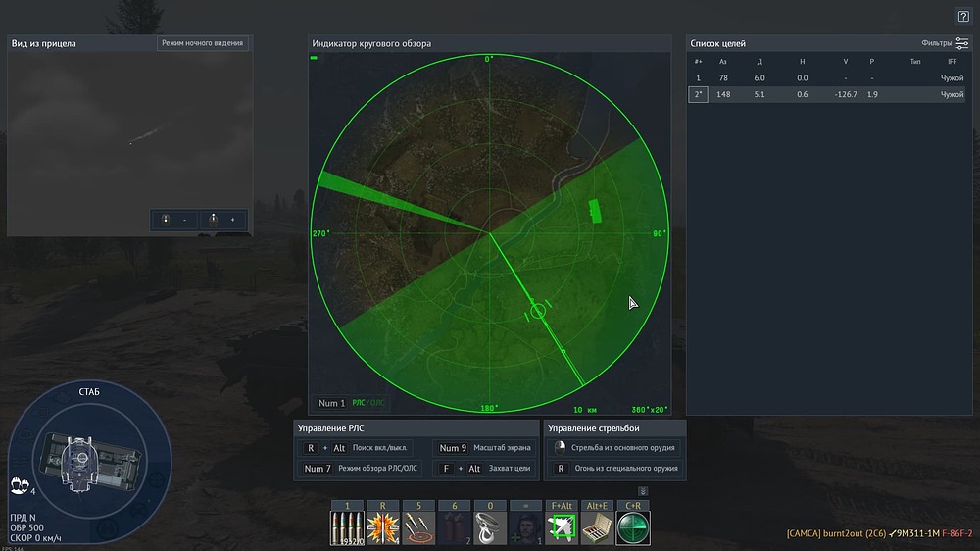Collapse the action bar with chevron arrow

643,491
